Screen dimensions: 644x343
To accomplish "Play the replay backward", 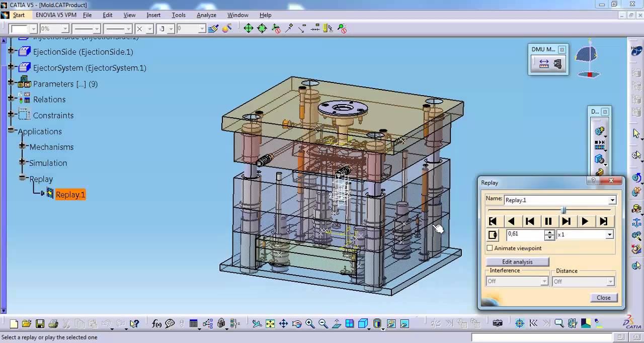I will (511, 221).
